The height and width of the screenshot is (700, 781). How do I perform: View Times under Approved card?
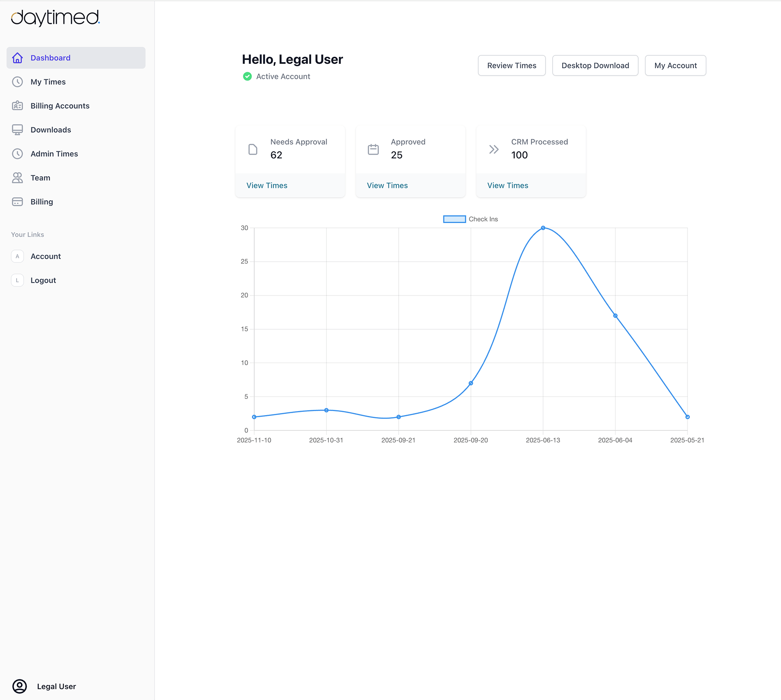387,186
